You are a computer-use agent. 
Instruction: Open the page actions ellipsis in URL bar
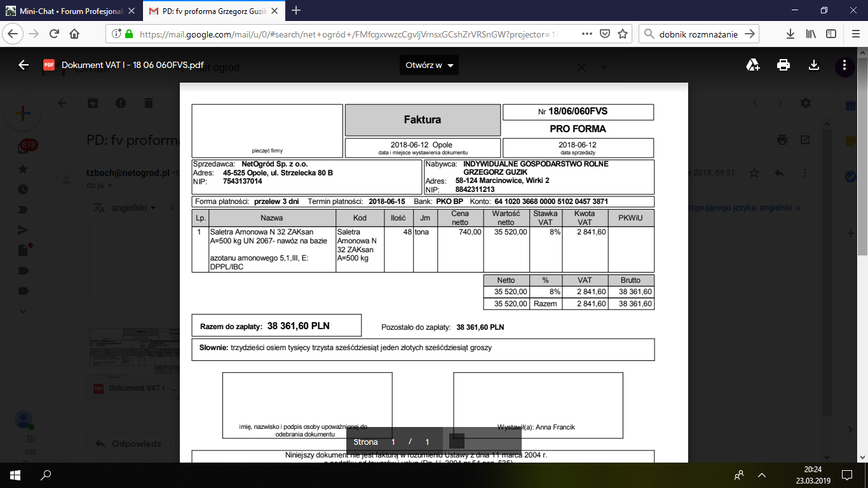pyautogui.click(x=587, y=34)
